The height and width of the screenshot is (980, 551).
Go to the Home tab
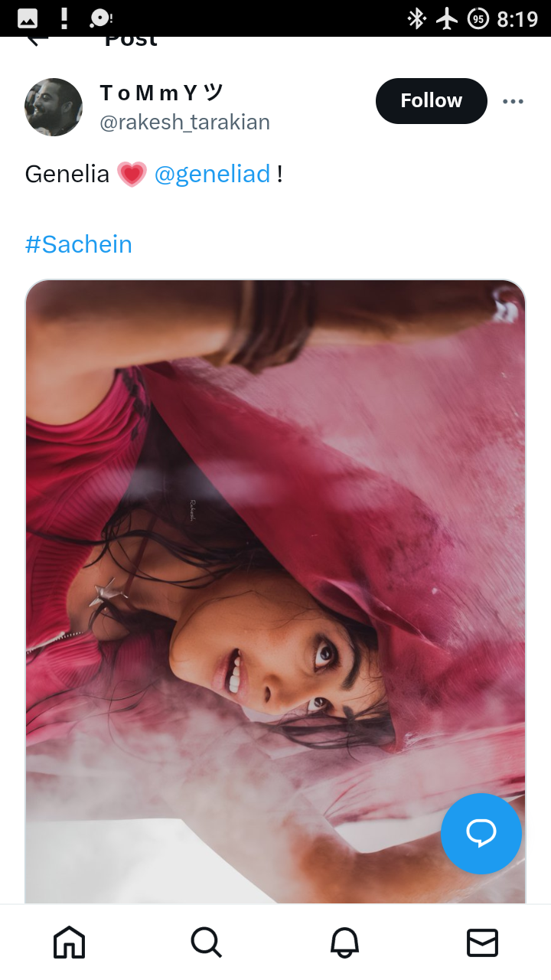(69, 942)
